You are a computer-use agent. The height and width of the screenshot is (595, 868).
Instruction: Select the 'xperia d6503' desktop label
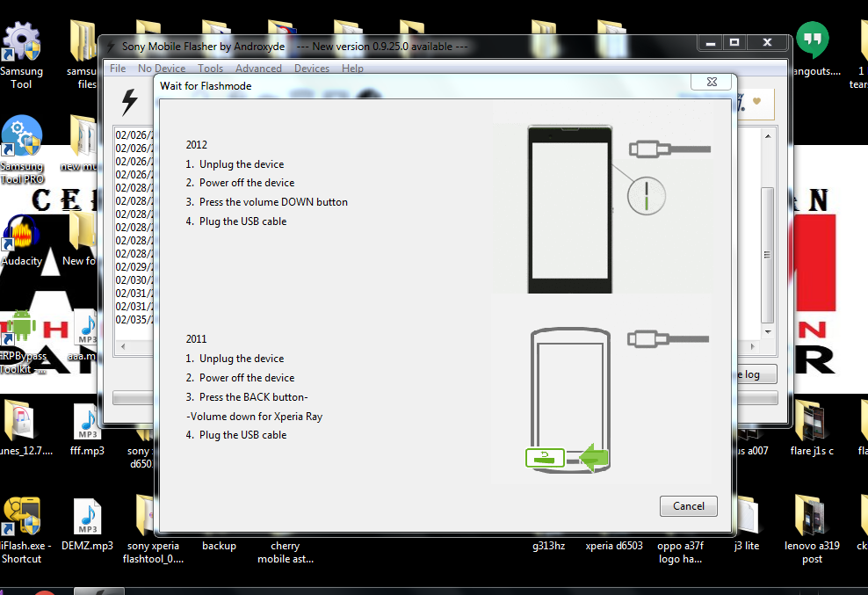[614, 546]
